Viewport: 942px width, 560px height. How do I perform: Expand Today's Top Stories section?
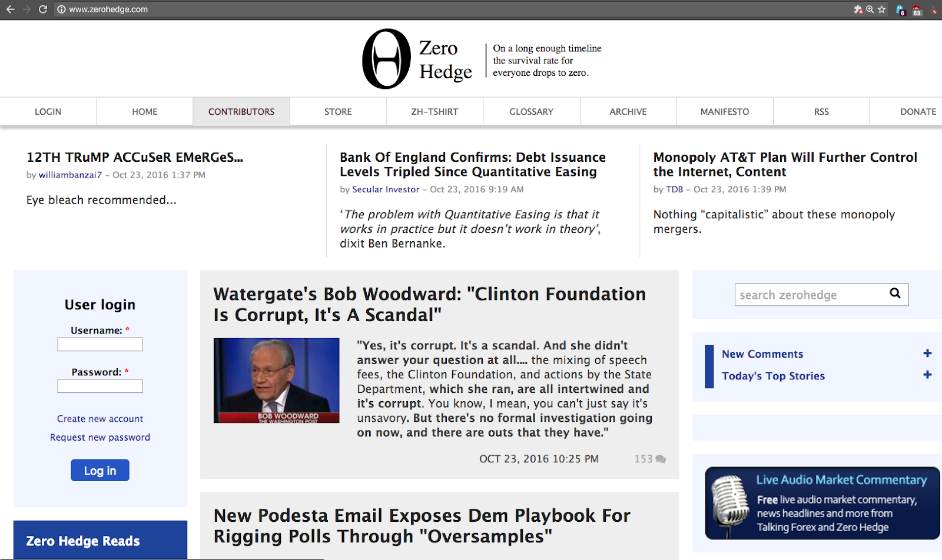point(927,375)
